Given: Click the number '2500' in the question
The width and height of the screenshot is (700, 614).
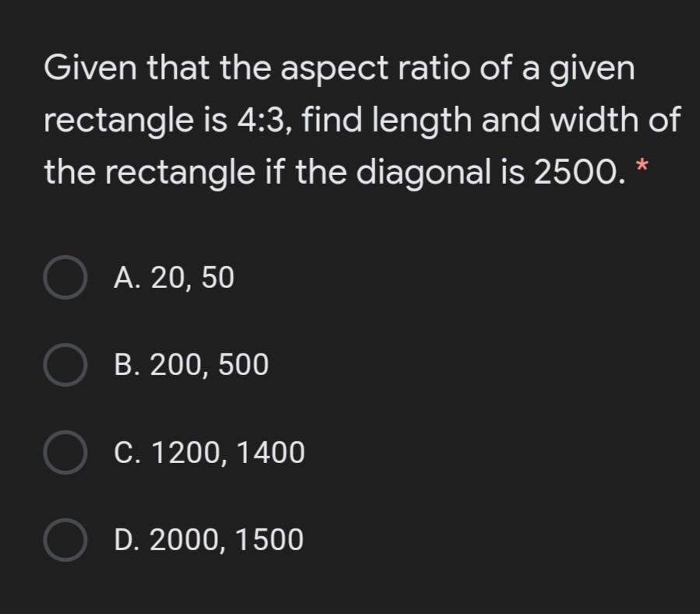Looking at the screenshot, I should tap(577, 171).
